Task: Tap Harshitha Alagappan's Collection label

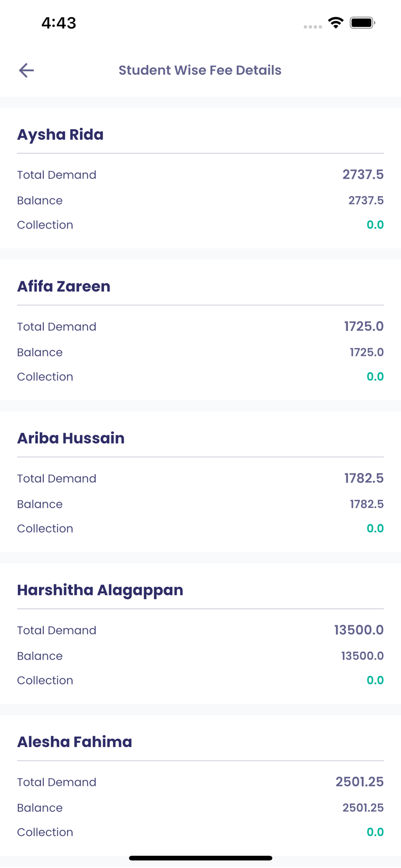Action: pyautogui.click(x=45, y=680)
